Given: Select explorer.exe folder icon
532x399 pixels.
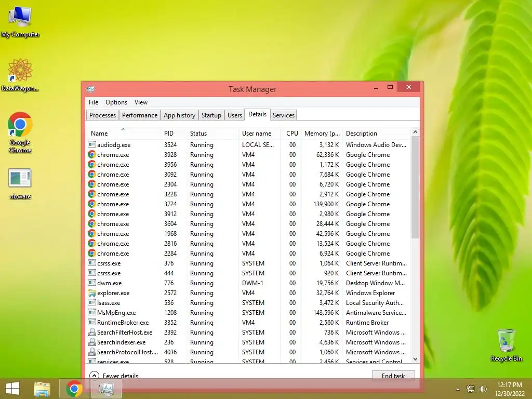Looking at the screenshot, I should click(91, 293).
